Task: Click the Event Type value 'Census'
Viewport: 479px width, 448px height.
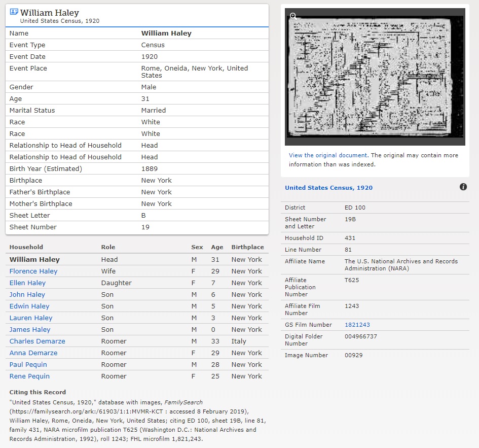Action: [x=153, y=45]
